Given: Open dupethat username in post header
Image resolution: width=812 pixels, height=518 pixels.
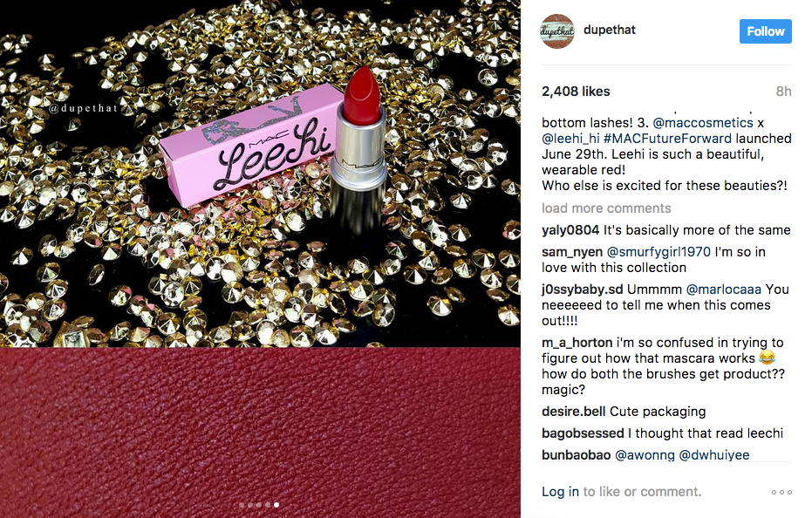Looking at the screenshot, I should tap(610, 31).
